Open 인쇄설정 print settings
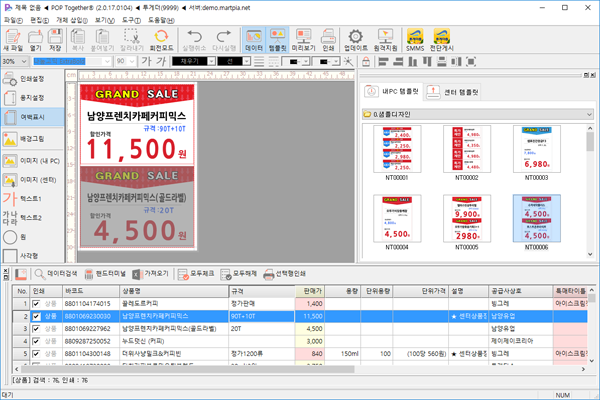Screen dimensions: 600x400 [33, 79]
